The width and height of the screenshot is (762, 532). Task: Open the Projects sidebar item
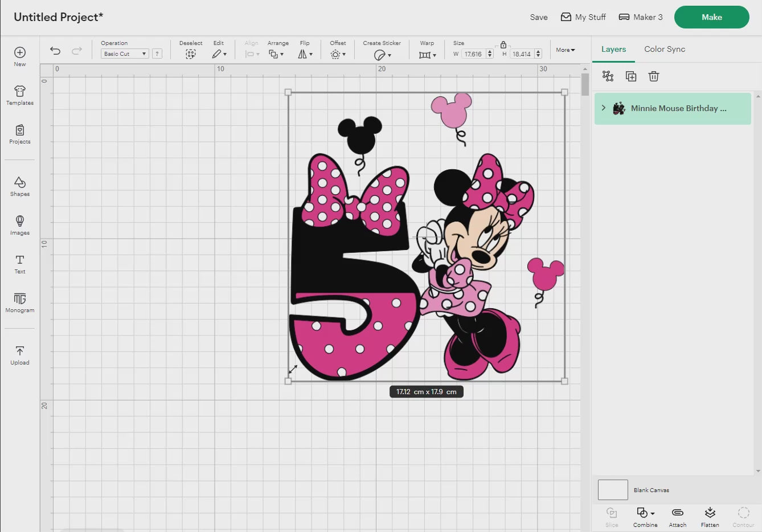[x=20, y=134]
